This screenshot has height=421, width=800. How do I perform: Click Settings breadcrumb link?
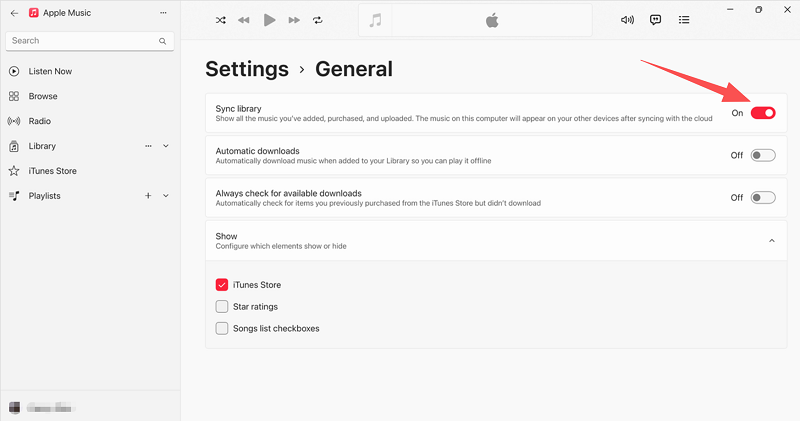(247, 69)
